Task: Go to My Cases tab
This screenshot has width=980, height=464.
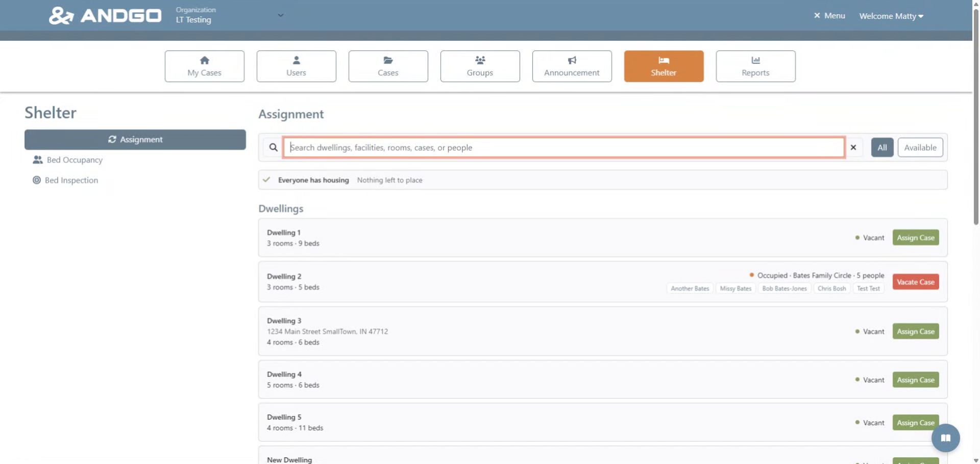Action: 205,66
